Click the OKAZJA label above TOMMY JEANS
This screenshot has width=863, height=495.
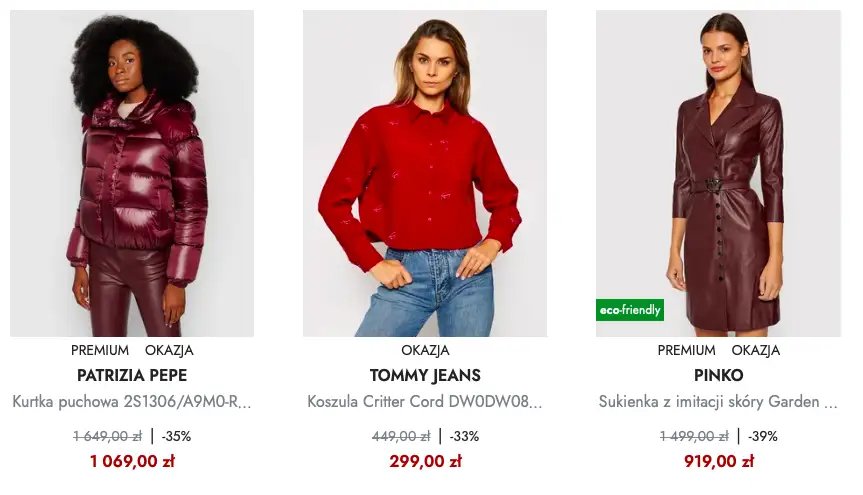click(x=425, y=351)
